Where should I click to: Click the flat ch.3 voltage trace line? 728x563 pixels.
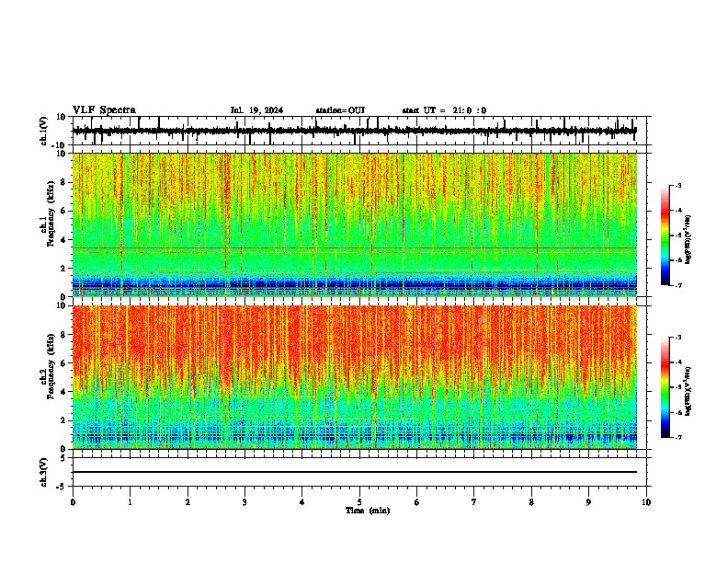coord(354,472)
